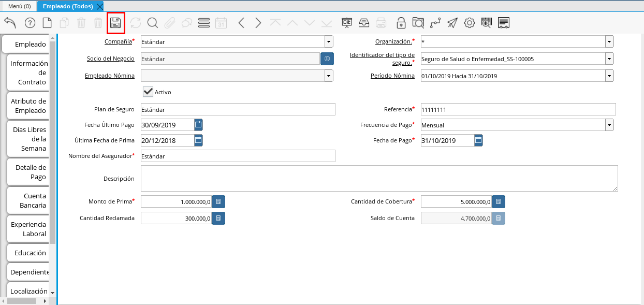Viewport: 644px width, 305px height.
Task: Click the Undo changes arrow icon
Action: point(10,23)
